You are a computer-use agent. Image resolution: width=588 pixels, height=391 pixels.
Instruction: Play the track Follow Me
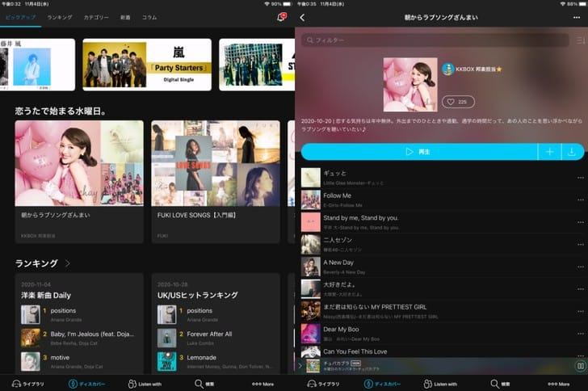[437, 200]
